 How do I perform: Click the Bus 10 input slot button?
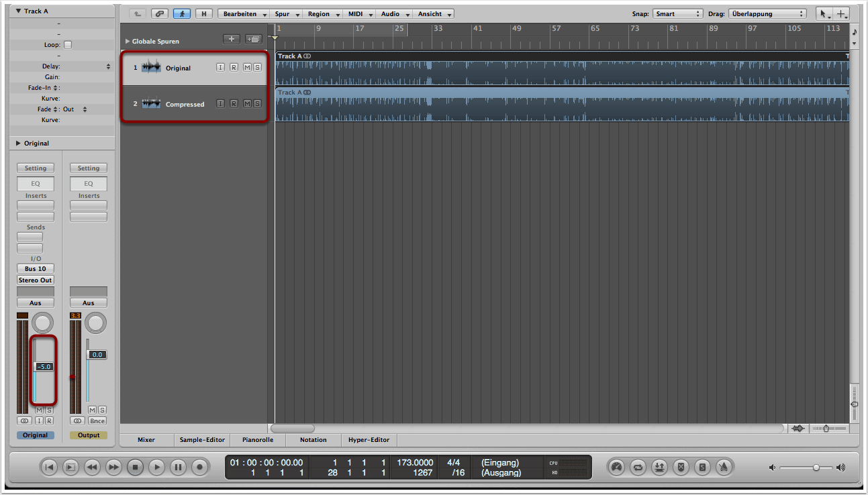tap(36, 269)
